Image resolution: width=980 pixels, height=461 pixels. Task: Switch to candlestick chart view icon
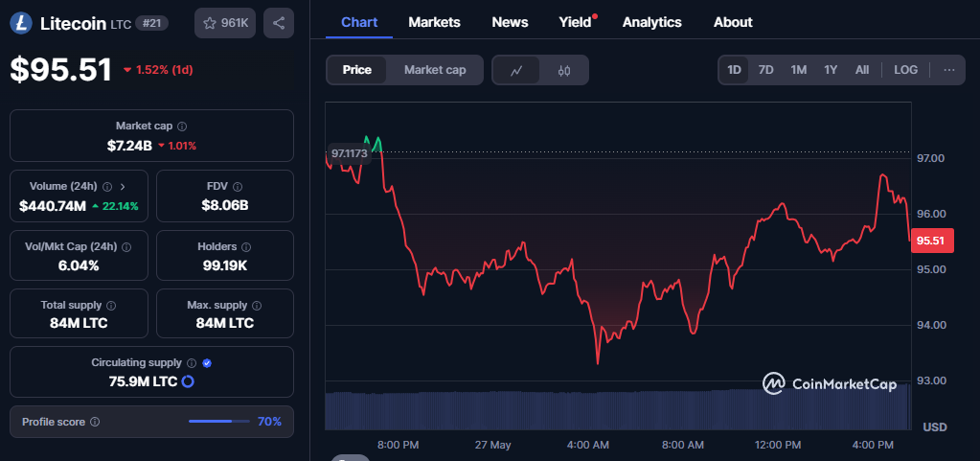[x=563, y=70]
